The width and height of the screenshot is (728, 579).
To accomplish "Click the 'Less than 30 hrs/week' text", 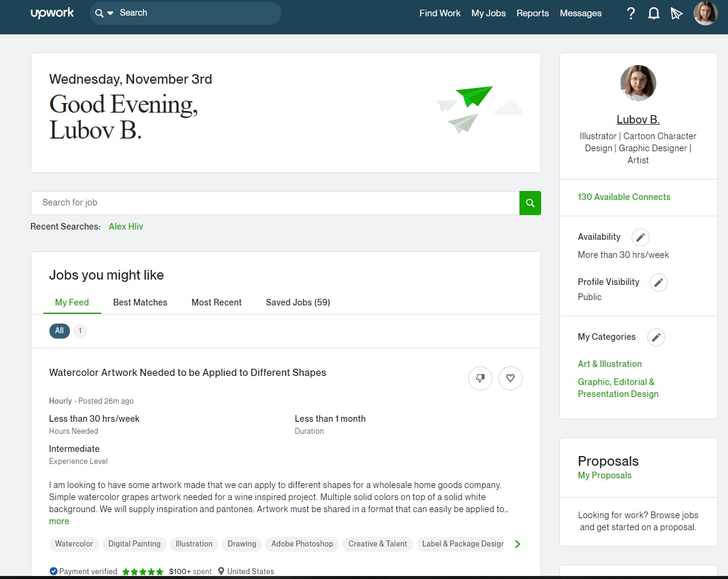I will tap(94, 419).
